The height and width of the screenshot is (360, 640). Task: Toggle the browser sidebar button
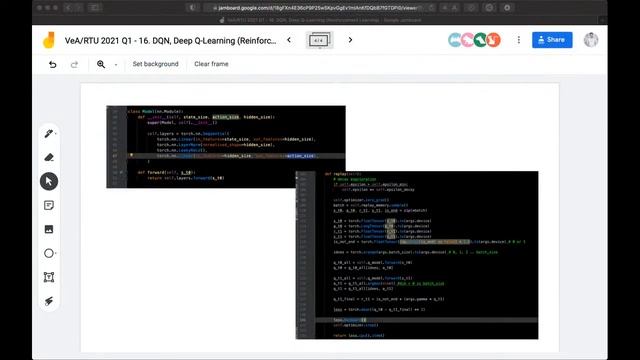(x=95, y=8)
